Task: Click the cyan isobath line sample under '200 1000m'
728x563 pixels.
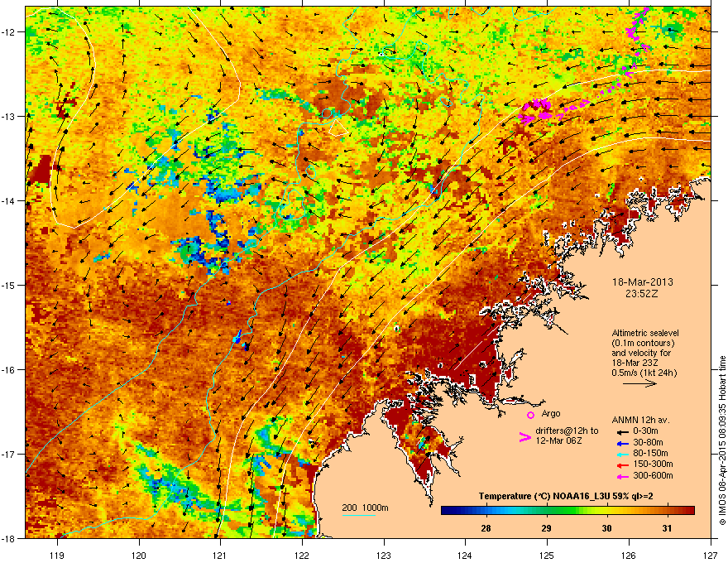Action: [359, 515]
